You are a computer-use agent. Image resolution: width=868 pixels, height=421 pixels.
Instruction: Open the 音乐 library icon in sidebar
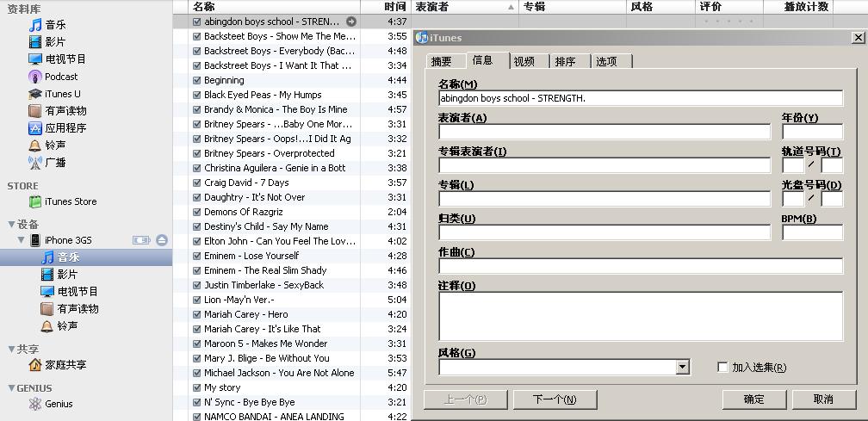click(35, 25)
